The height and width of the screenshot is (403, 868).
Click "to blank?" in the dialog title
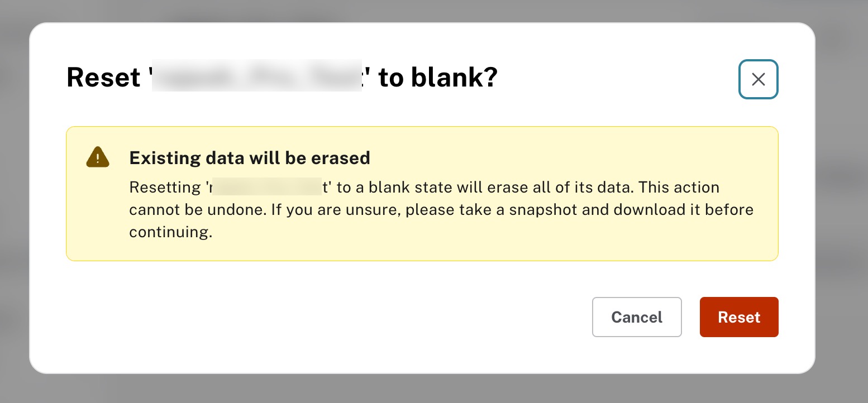pyautogui.click(x=437, y=78)
